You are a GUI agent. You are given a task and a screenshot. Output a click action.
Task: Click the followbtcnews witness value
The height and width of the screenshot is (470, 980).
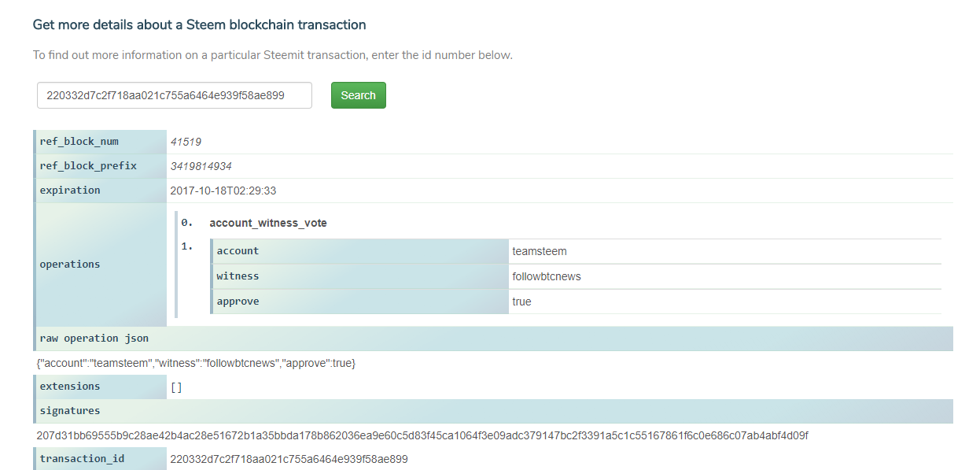(x=547, y=276)
